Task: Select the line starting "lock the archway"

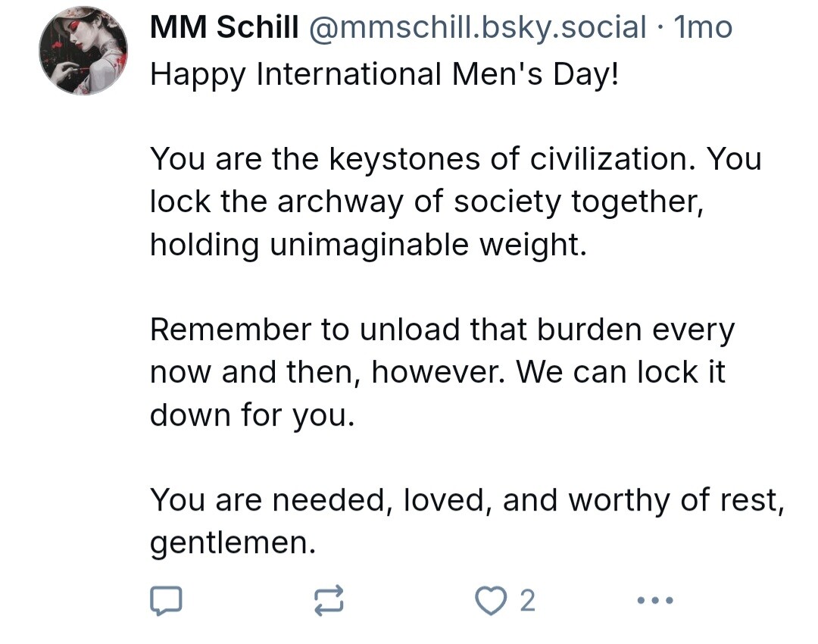Action: click(427, 202)
